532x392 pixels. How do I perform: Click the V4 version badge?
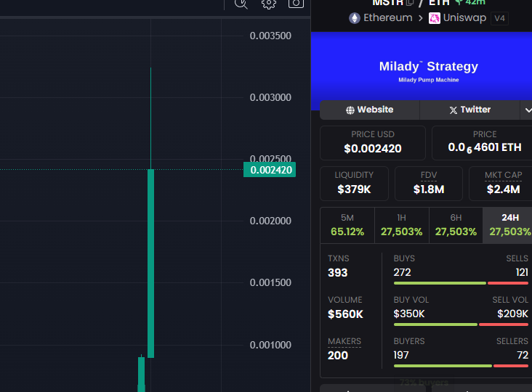coord(499,18)
